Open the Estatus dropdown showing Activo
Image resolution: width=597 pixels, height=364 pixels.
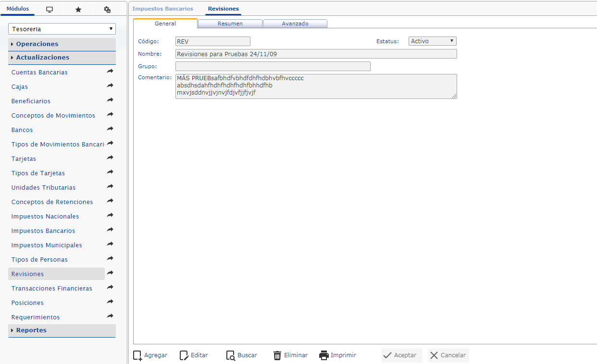tap(432, 41)
